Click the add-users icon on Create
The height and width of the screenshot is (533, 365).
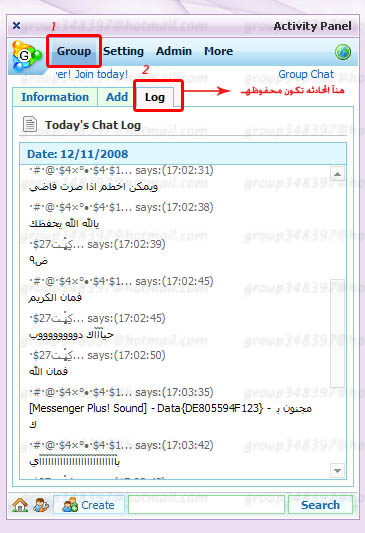71,505
